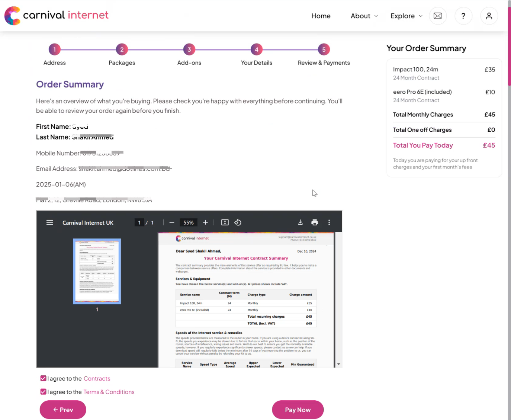
Task: Navigate to the Home menu item
Action: [x=321, y=16]
